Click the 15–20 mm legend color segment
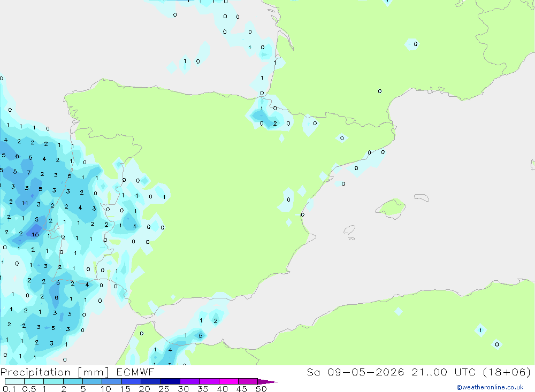The width and height of the screenshot is (535, 392). [x=132, y=381]
